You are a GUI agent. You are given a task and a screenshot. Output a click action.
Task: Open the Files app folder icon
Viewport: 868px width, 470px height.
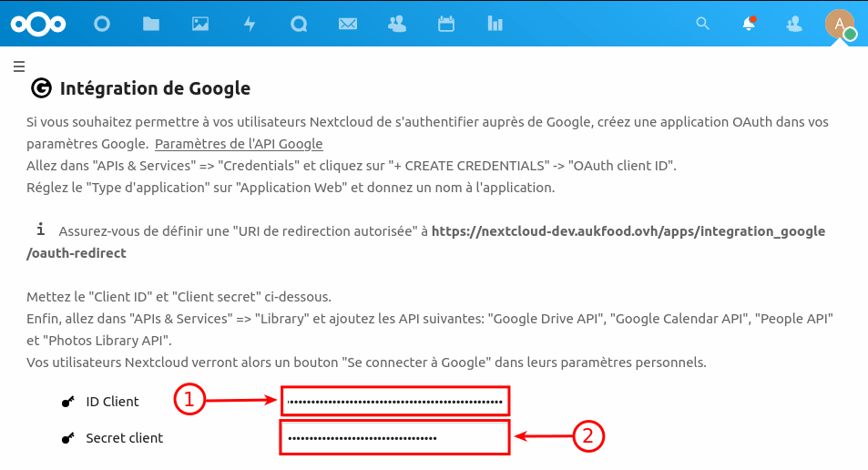coord(151,24)
